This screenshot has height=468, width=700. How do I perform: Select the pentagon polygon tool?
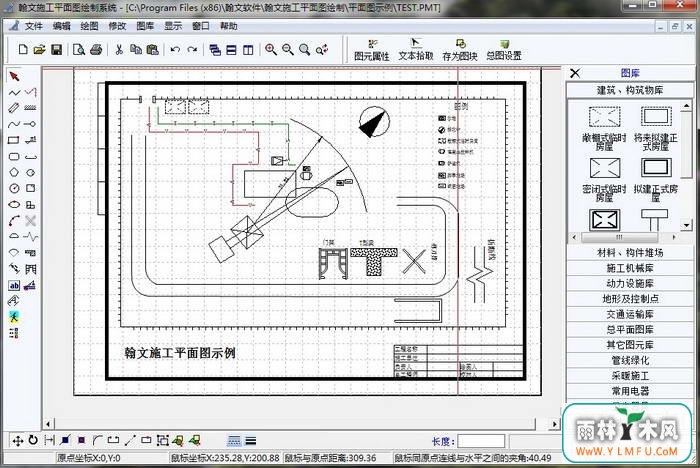14,172
